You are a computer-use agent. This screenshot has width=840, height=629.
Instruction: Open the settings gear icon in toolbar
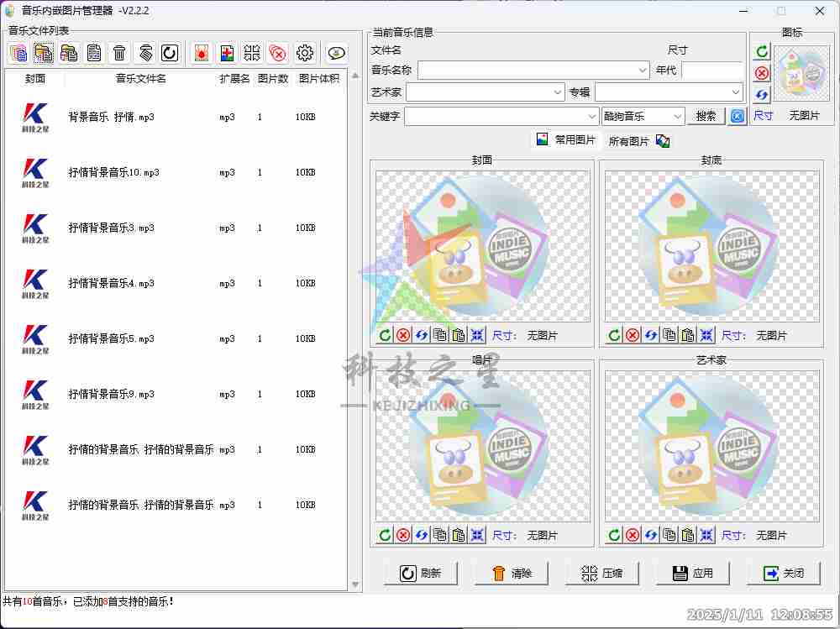click(304, 52)
